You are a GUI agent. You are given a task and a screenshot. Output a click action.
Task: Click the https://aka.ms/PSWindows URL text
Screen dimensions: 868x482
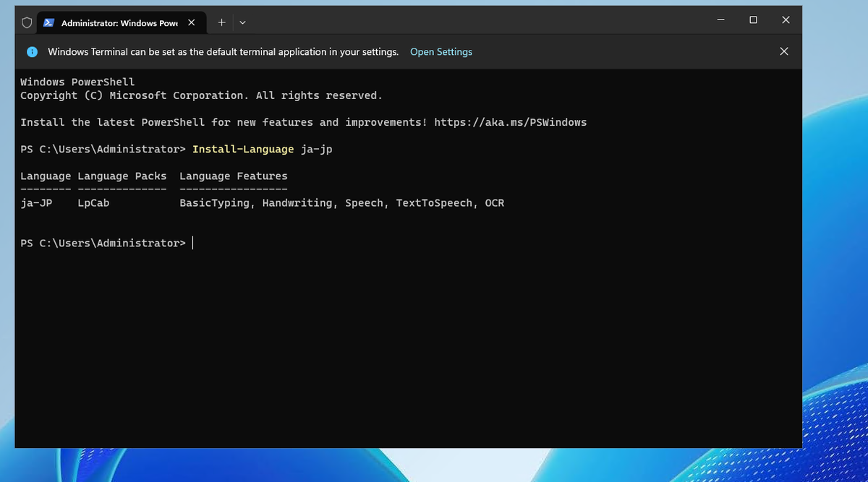point(510,122)
